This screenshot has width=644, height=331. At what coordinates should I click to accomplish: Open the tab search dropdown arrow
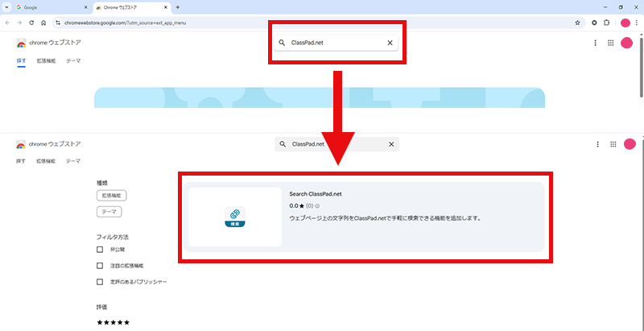pyautogui.click(x=6, y=7)
